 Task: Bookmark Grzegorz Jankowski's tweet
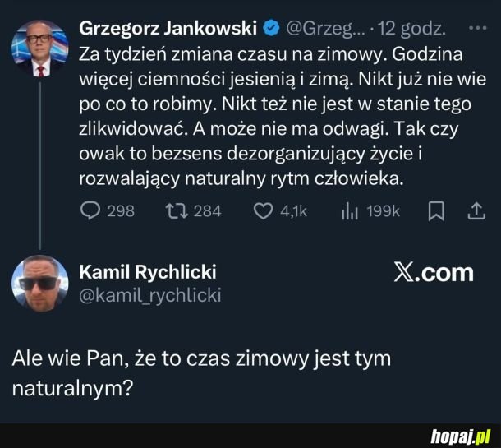pyautogui.click(x=436, y=211)
